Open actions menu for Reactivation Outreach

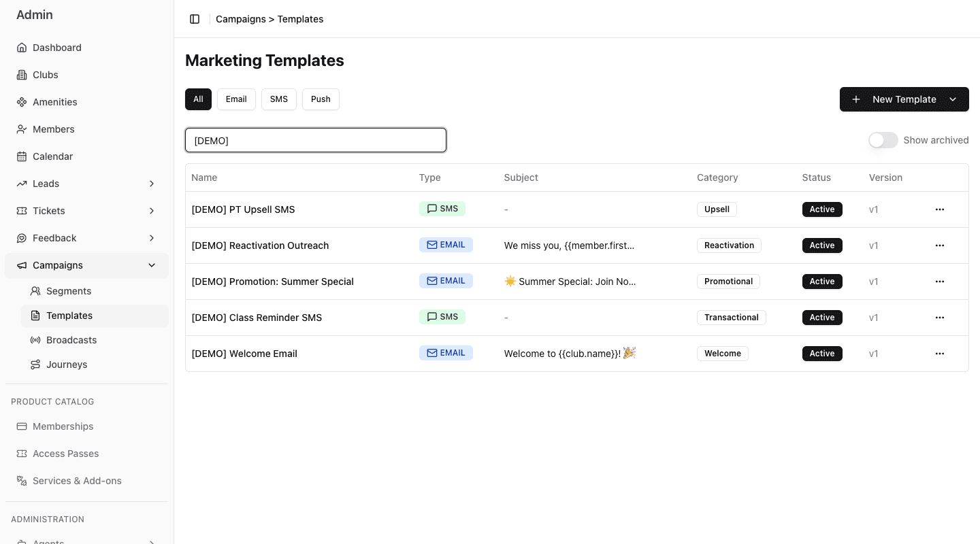click(x=940, y=245)
